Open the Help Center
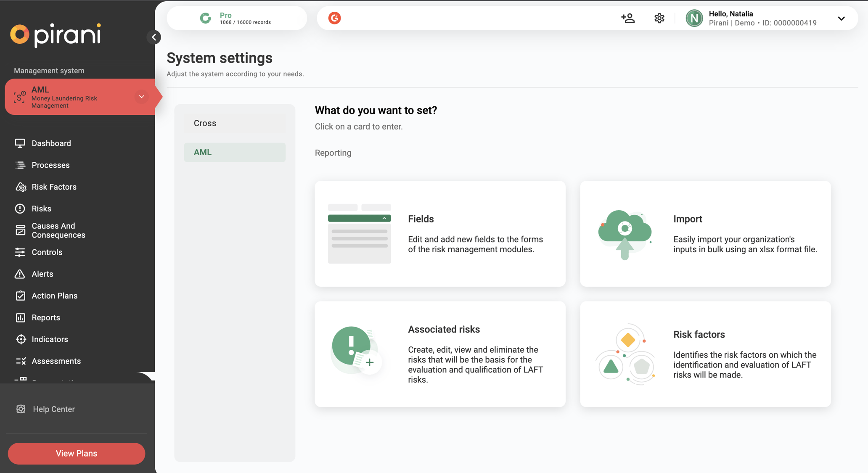Screen dimensions: 868x473 point(54,409)
